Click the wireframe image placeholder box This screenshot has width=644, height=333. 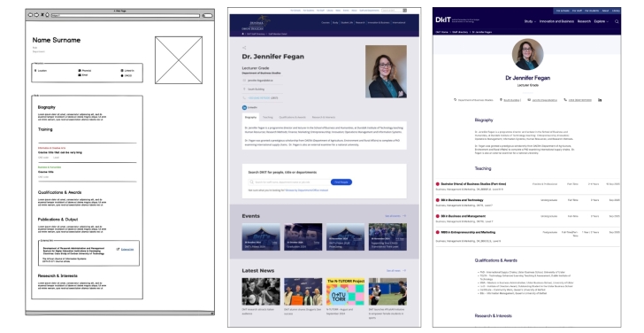tap(179, 60)
